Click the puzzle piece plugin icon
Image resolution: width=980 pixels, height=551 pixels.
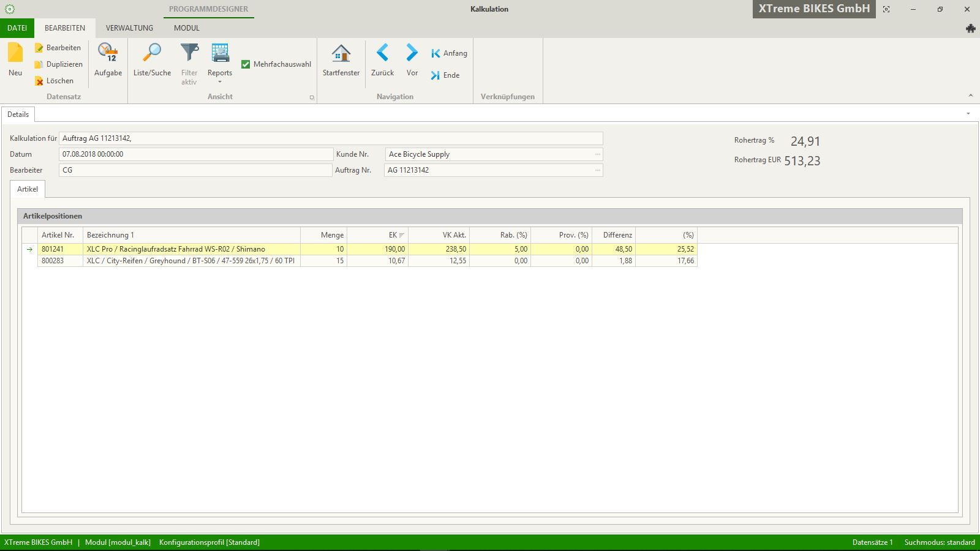point(970,28)
